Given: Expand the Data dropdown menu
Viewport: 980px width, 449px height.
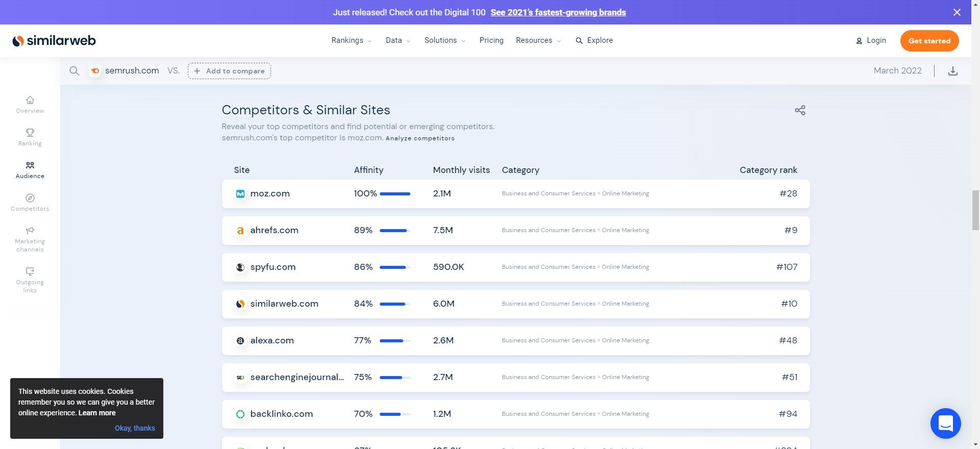Looking at the screenshot, I should (x=398, y=40).
